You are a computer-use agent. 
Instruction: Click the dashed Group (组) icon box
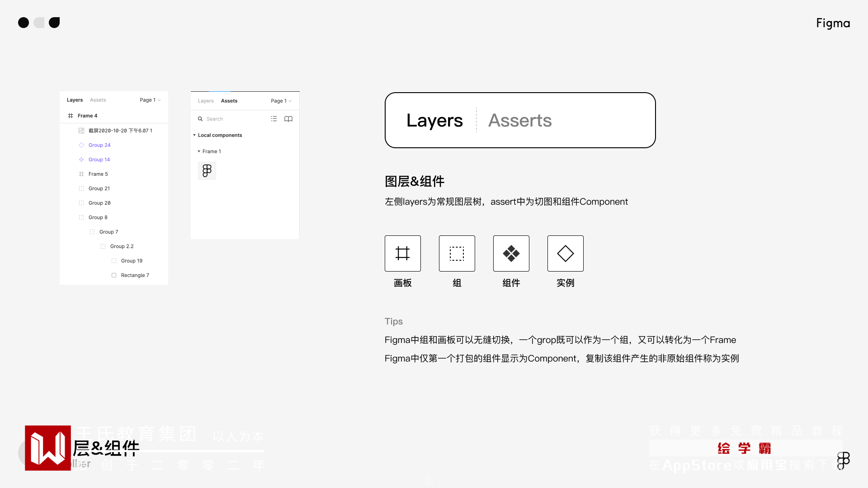[457, 253]
